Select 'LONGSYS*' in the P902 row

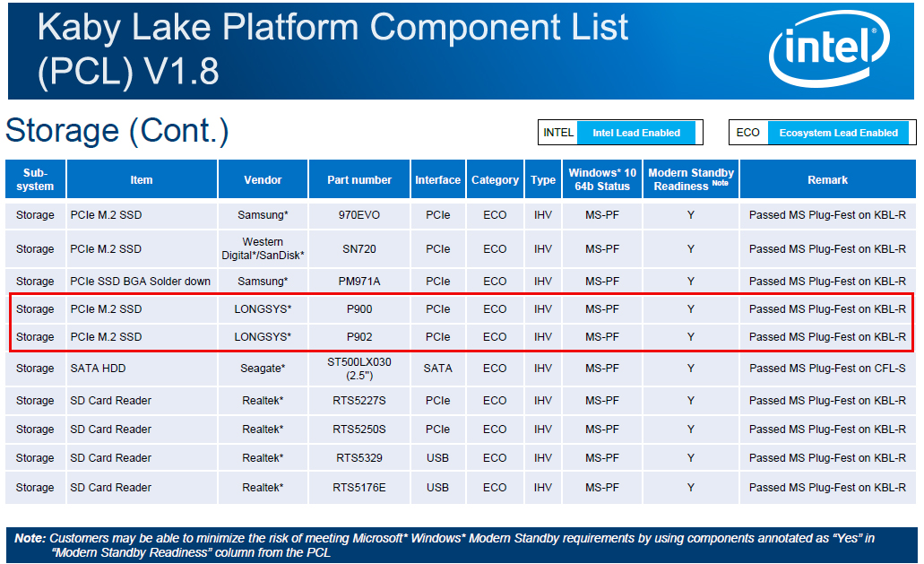[x=263, y=336]
